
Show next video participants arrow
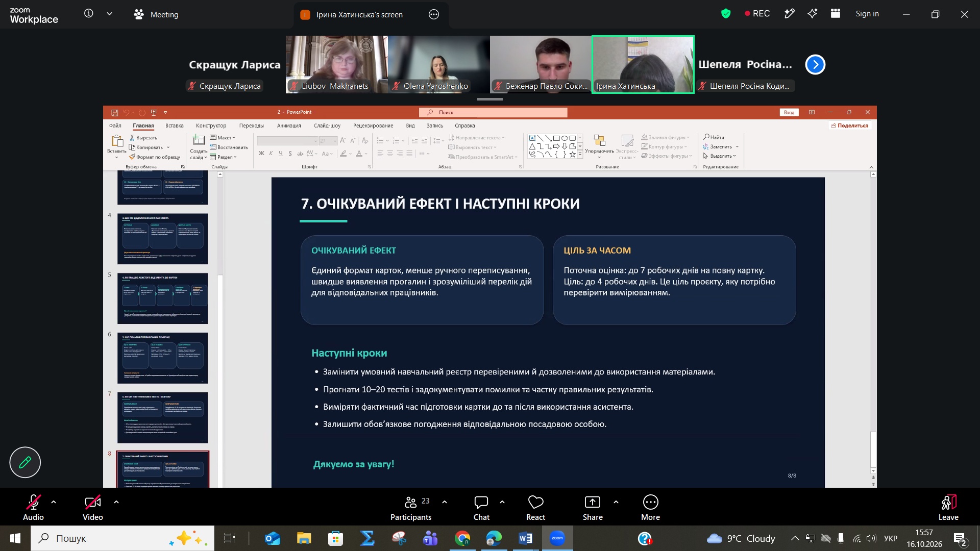[x=815, y=64]
